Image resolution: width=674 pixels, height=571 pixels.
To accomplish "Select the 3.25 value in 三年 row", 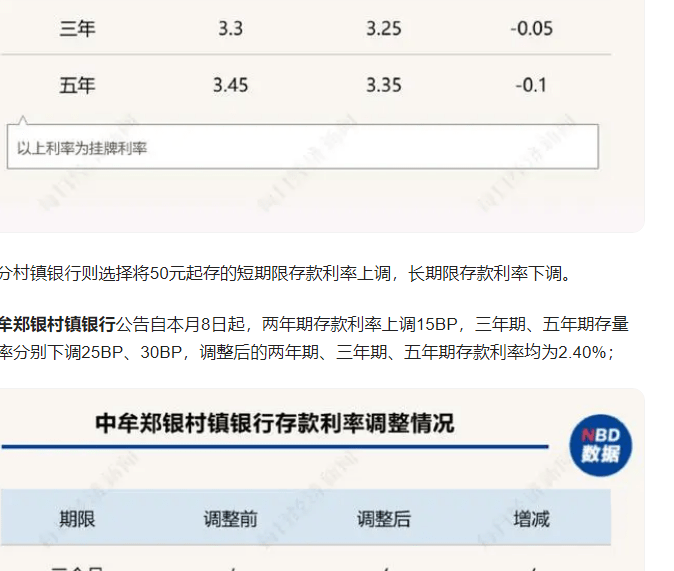I will (383, 29).
